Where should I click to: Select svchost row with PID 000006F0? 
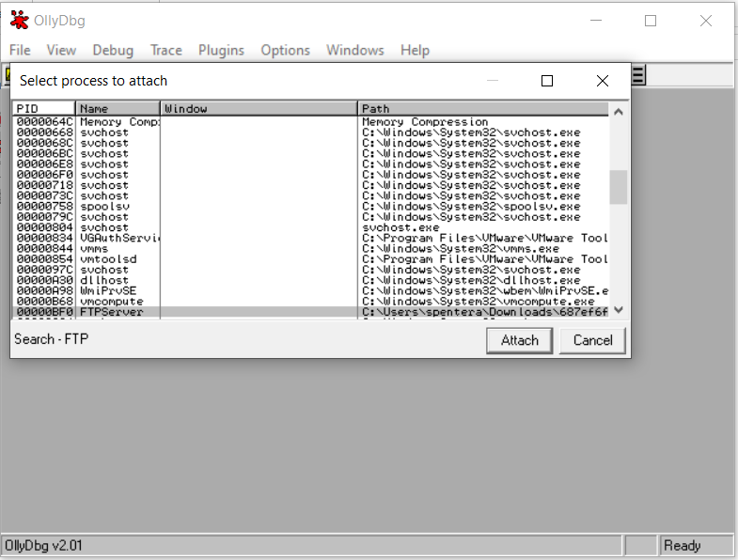click(310, 175)
